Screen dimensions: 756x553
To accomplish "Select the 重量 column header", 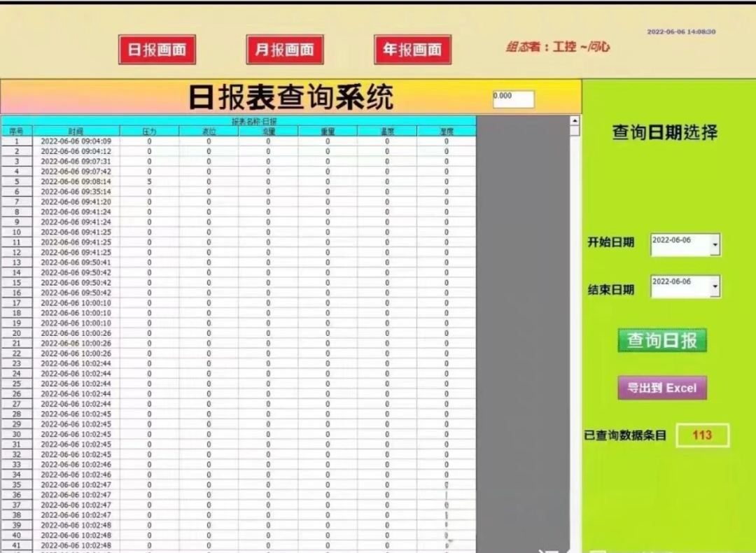I will (x=328, y=131).
